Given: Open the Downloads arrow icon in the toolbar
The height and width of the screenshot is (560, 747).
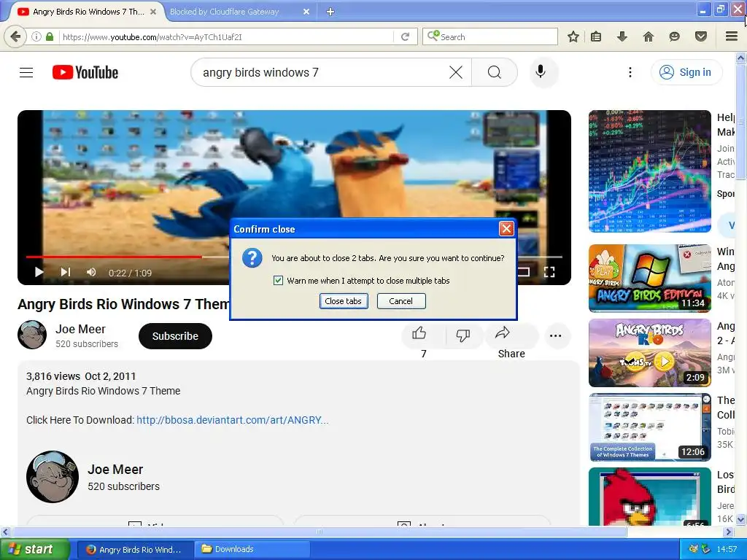Looking at the screenshot, I should [622, 36].
